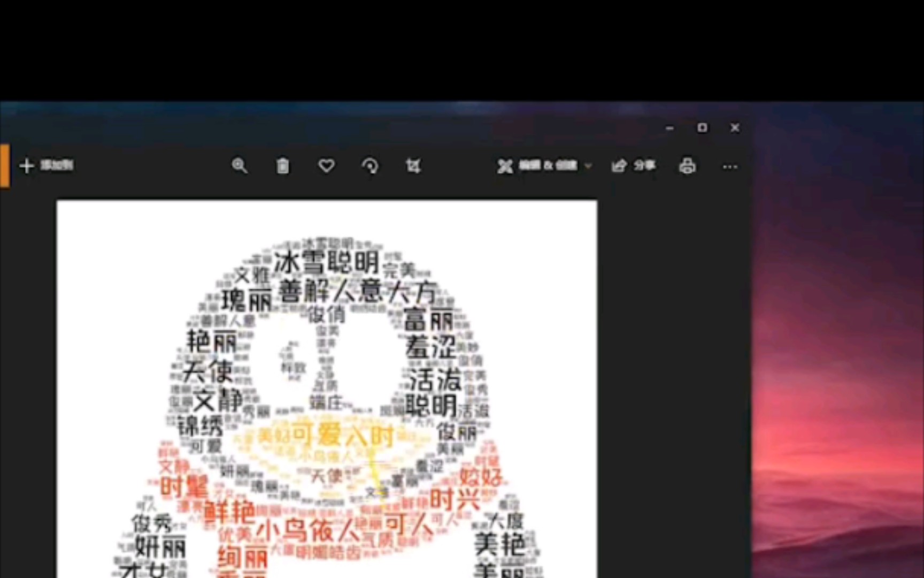Print the photo with printer icon
This screenshot has width=924, height=578.
point(687,166)
